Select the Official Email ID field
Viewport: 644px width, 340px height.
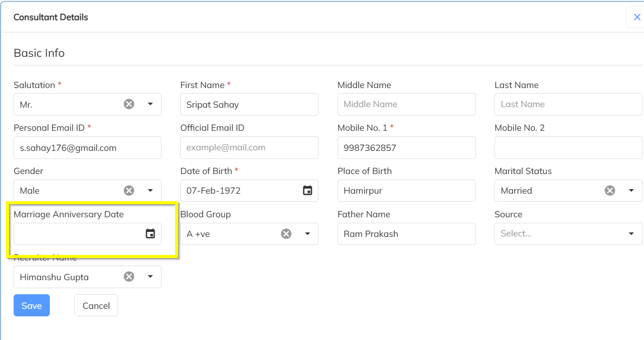pos(249,147)
